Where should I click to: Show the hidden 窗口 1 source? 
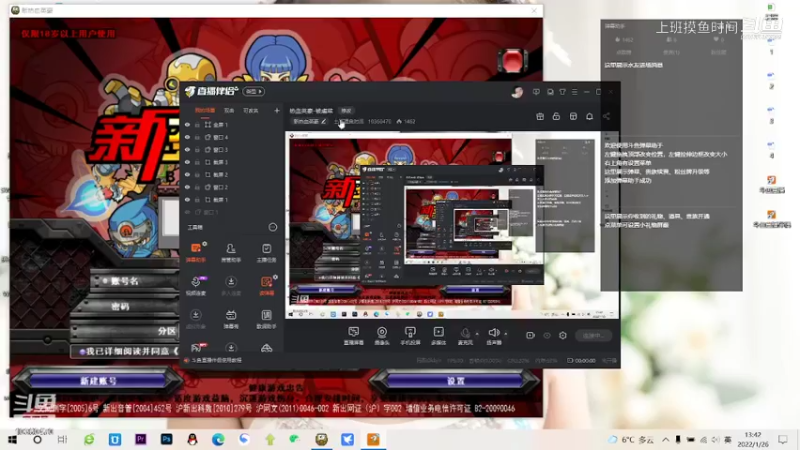[x=187, y=212]
